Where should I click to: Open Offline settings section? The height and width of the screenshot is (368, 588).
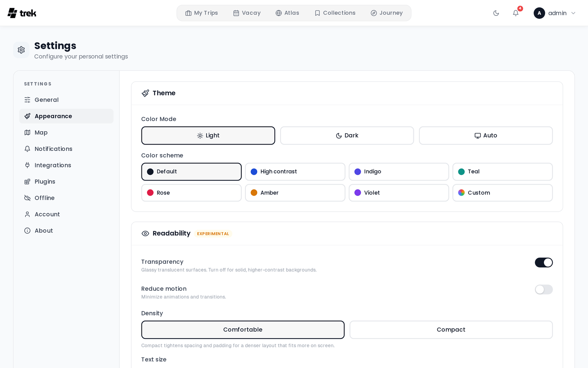pos(66,198)
